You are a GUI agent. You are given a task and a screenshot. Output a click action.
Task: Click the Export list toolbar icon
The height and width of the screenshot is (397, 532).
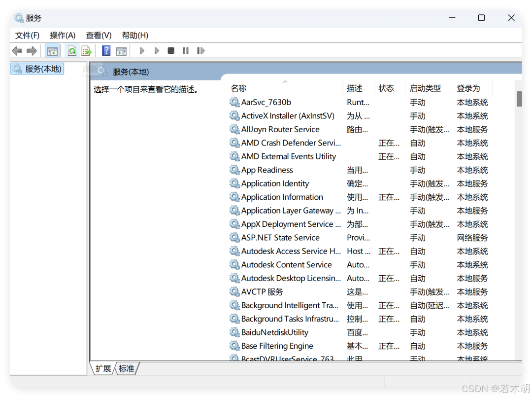(x=87, y=51)
